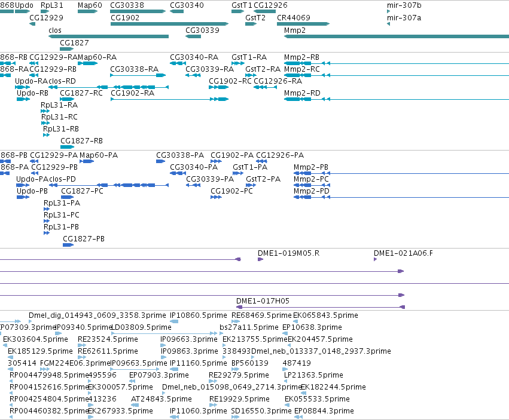Click the CG30338-PA protein label
The height and width of the screenshot is (420, 509).
point(180,156)
